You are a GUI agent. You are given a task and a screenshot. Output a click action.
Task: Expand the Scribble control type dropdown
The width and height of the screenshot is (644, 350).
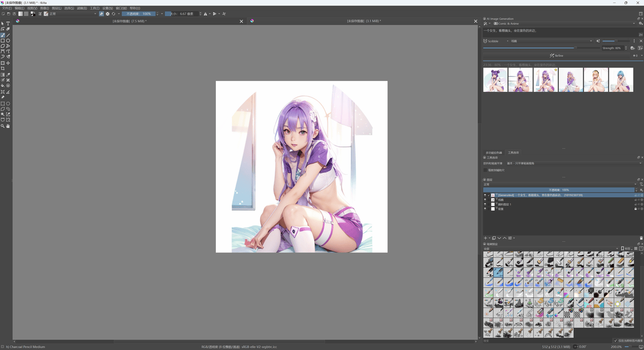pos(496,41)
